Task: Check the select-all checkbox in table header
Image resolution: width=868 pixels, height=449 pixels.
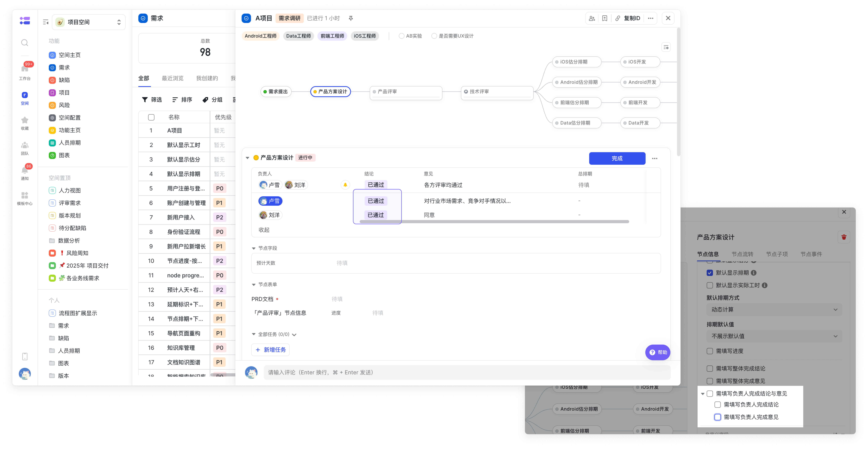Action: 151,117
